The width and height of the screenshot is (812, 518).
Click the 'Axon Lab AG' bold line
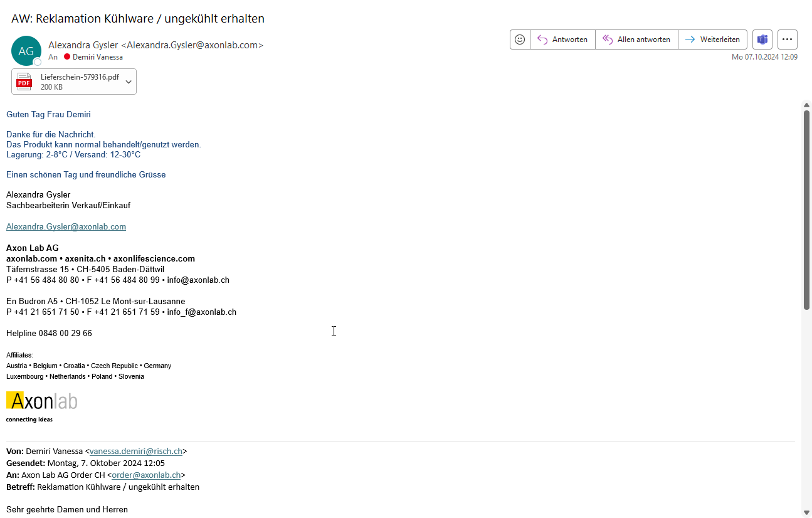pyautogui.click(x=33, y=248)
